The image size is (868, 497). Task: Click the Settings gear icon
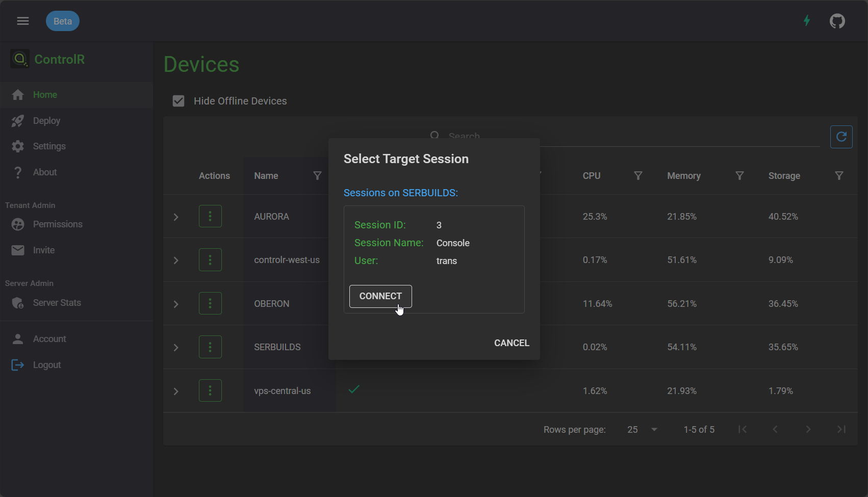[x=18, y=146]
